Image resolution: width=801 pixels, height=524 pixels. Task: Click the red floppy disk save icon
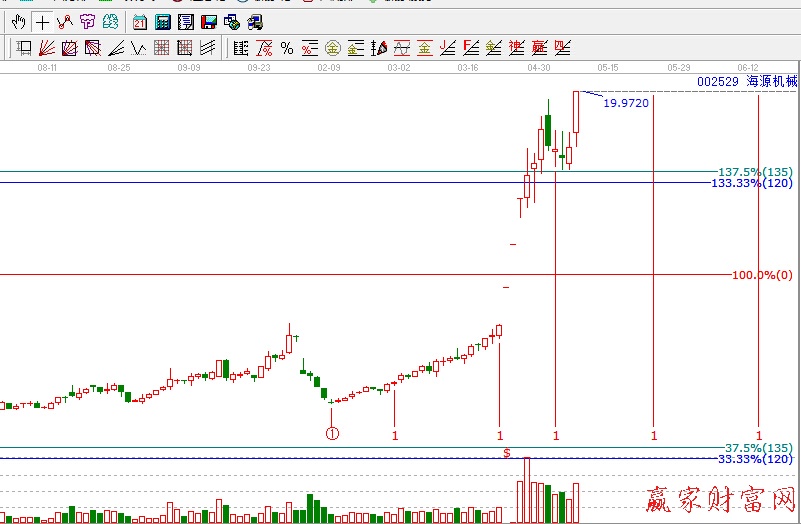click(209, 21)
